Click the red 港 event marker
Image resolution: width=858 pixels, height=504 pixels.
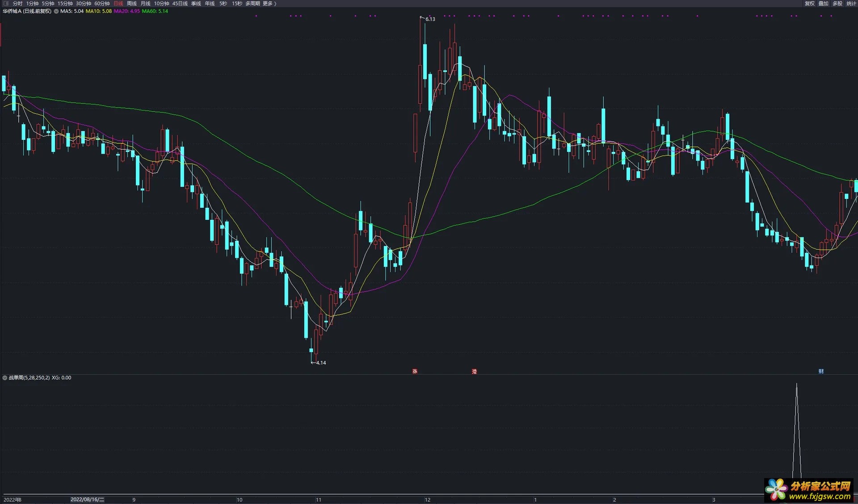coord(474,371)
